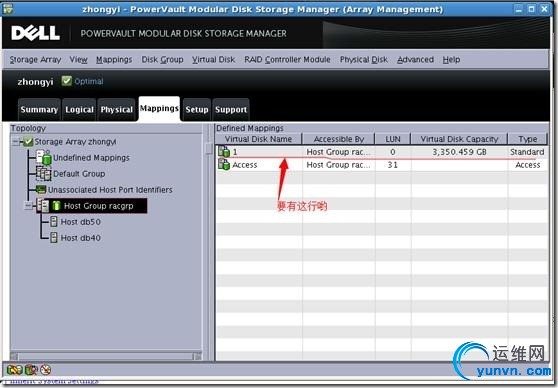Viewport: 558px width, 388px height.
Task: Open the Advanced menu
Action: 415,59
